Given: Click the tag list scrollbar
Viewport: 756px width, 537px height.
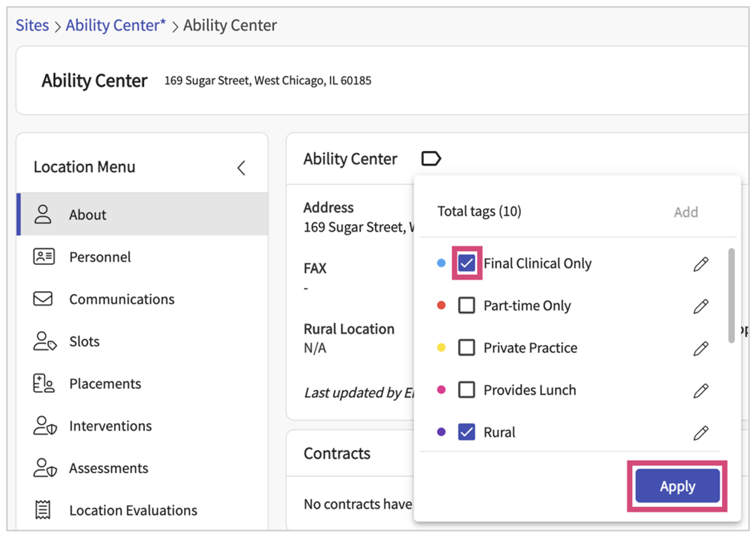Looking at the screenshot, I should pyautogui.click(x=731, y=296).
